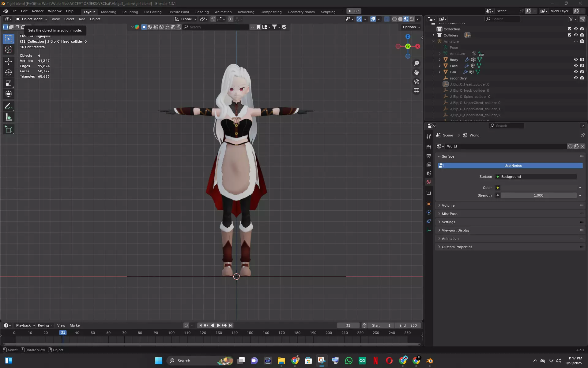
Task: Click the SP button in top bar
Action: (354, 11)
